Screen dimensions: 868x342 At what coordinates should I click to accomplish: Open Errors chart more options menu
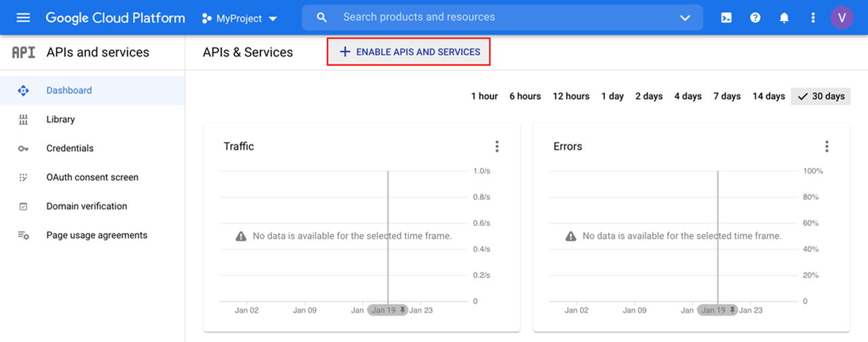[x=827, y=146]
